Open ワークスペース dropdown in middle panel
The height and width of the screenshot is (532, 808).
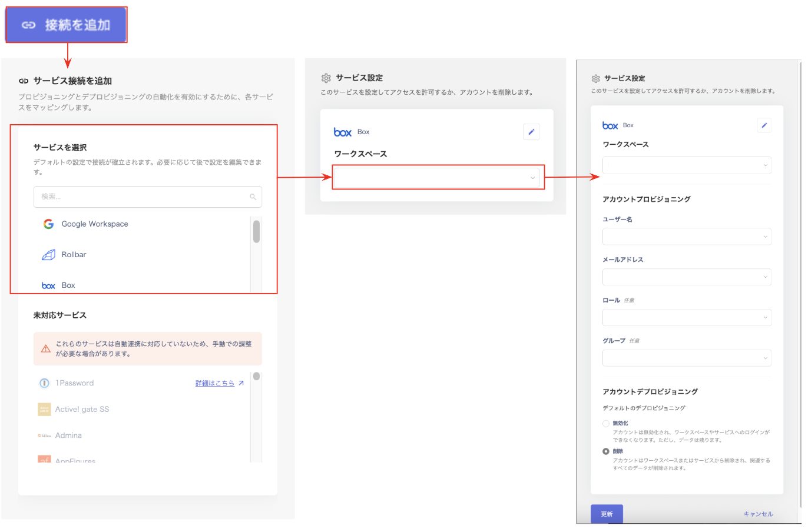(x=437, y=178)
